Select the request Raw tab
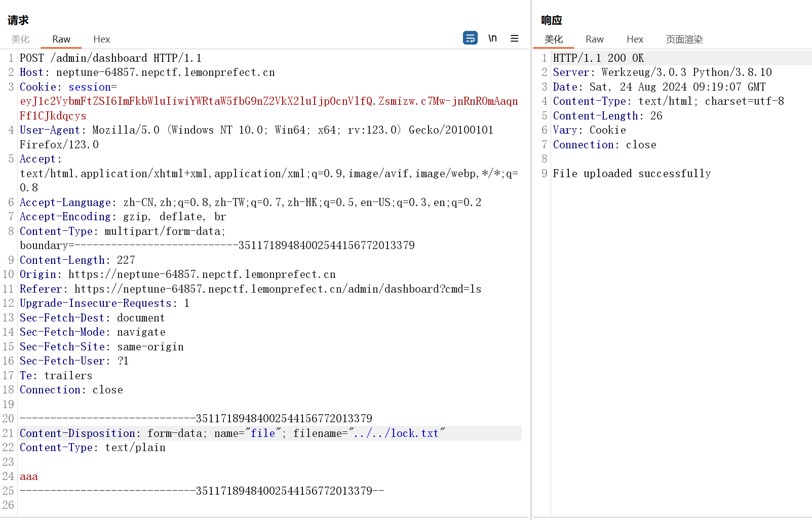812x520 pixels. point(61,39)
